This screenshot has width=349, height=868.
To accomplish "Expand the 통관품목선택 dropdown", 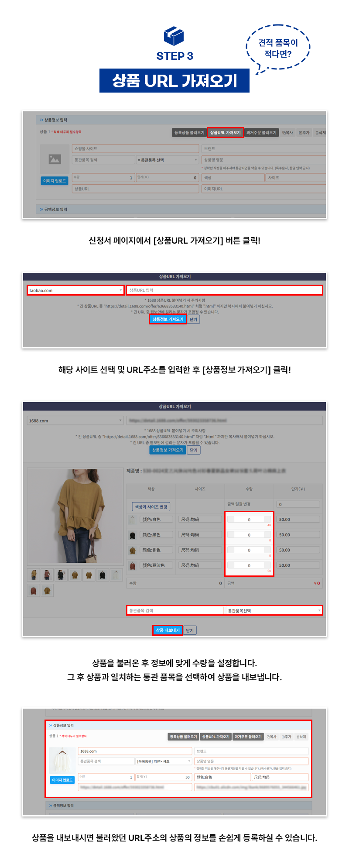I will [274, 610].
